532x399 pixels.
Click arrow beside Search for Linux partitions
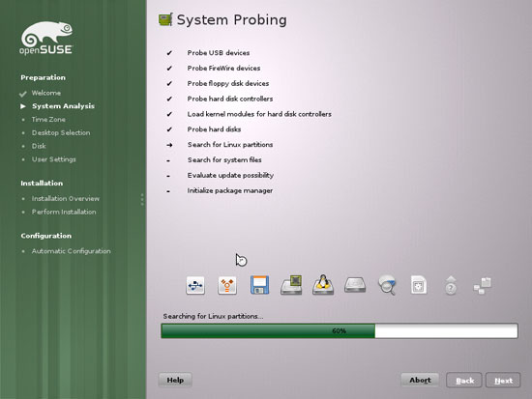(169, 145)
